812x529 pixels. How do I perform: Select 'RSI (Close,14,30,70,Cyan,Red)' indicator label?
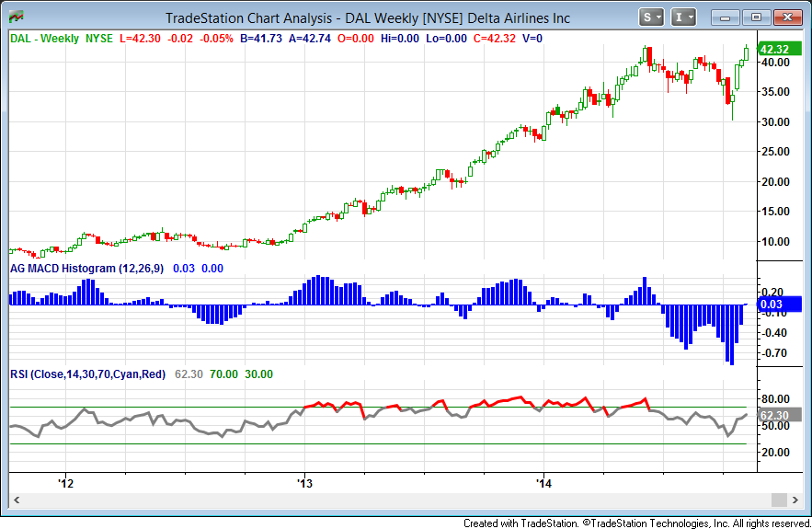coord(88,374)
